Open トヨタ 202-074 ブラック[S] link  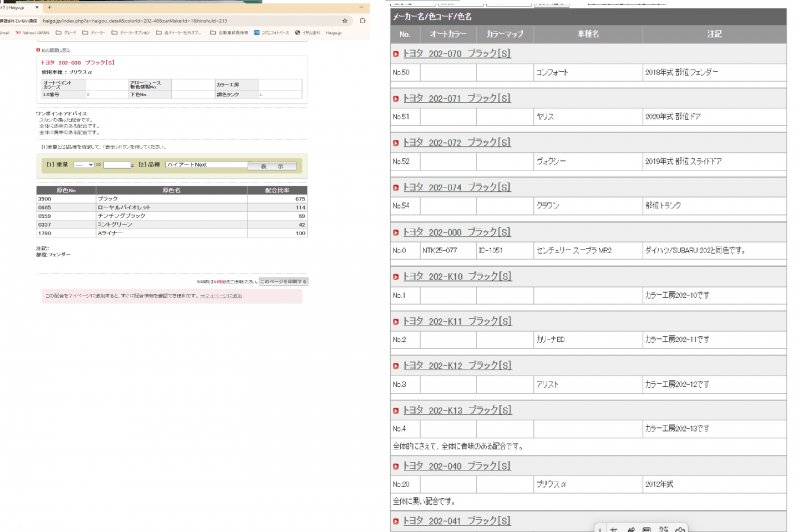[457, 187]
